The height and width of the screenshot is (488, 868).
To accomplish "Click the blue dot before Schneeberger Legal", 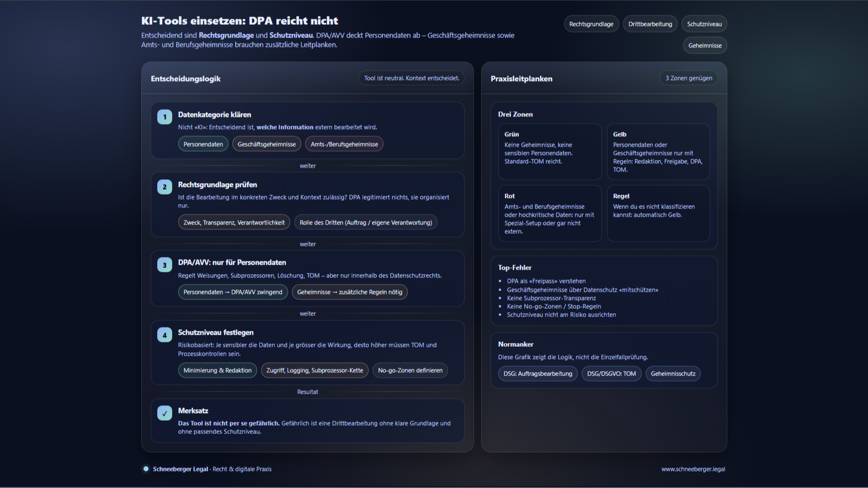I will (146, 469).
